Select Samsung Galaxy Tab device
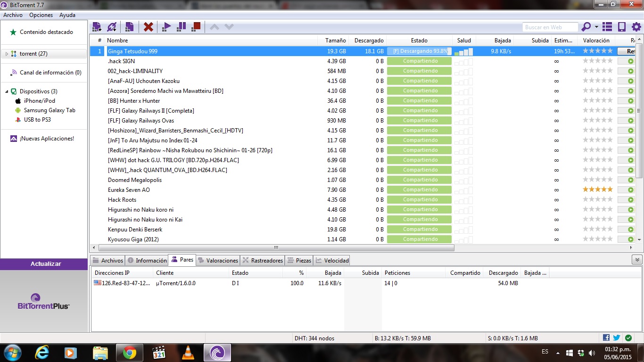This screenshot has width=644, height=362. tap(50, 110)
